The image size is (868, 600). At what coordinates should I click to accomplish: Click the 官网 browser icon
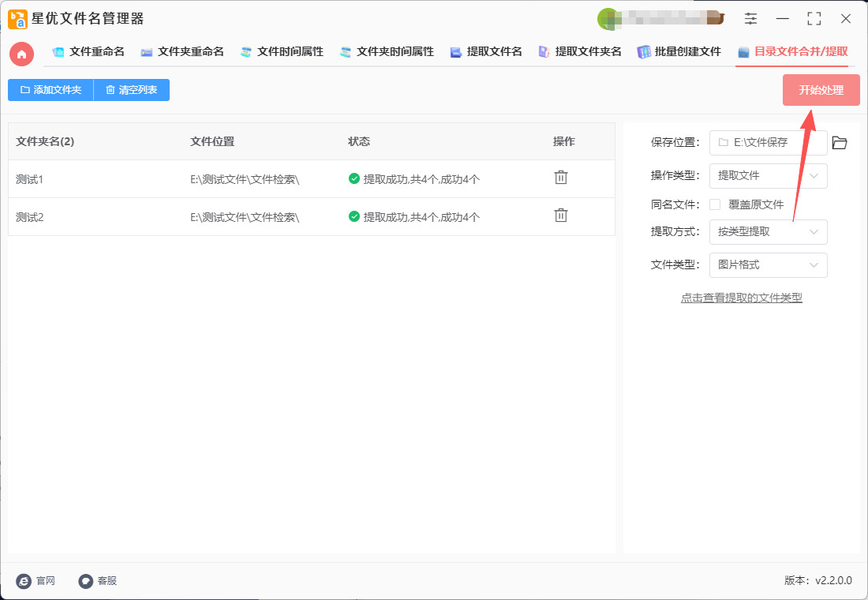point(24,581)
